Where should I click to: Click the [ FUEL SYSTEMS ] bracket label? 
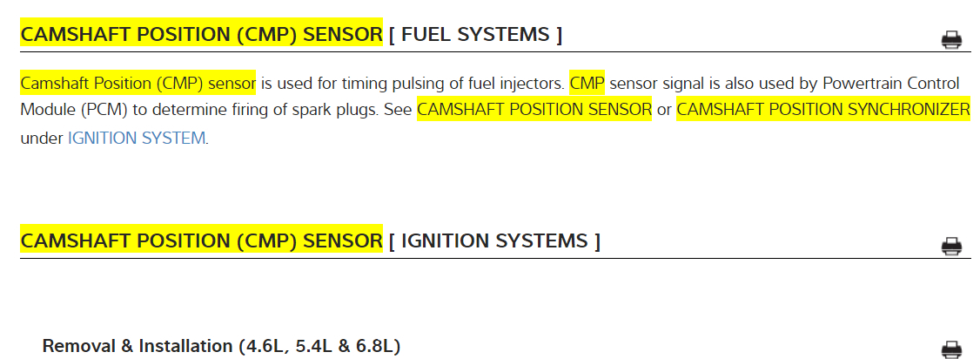(x=475, y=35)
